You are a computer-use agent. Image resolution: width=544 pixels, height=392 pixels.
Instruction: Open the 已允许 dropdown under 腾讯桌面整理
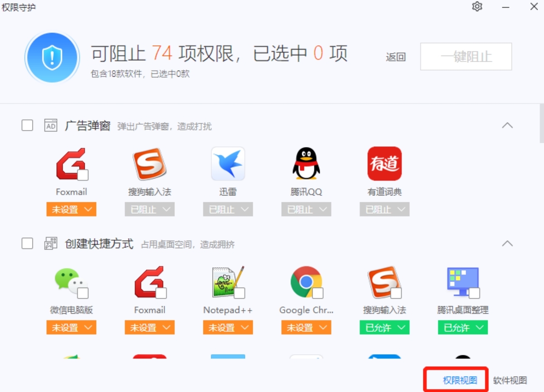tap(462, 327)
